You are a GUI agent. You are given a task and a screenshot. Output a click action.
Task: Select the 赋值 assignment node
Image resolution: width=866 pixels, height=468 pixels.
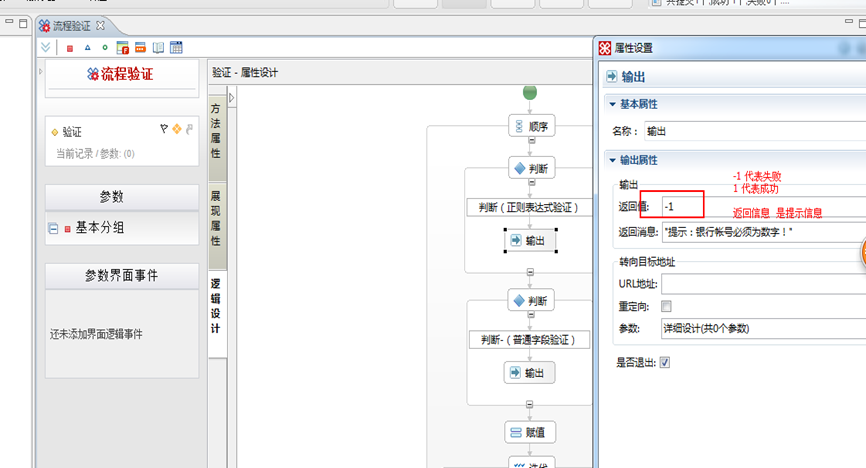(x=530, y=432)
